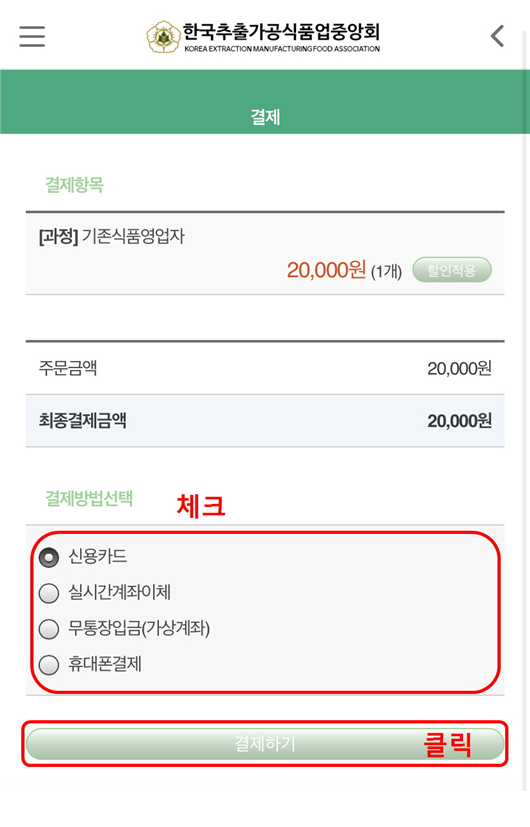Screen dimensions: 530x827
Task: Click the 결제하기 button
Action: [265, 744]
